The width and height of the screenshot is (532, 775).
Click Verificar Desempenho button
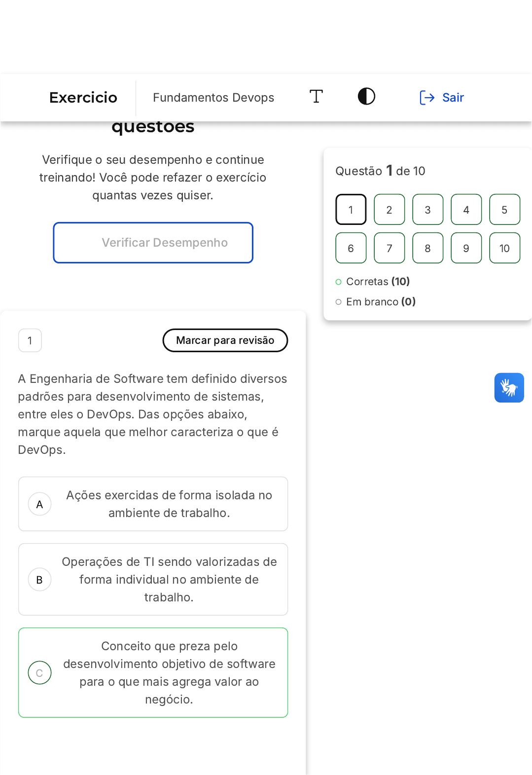coord(153,243)
